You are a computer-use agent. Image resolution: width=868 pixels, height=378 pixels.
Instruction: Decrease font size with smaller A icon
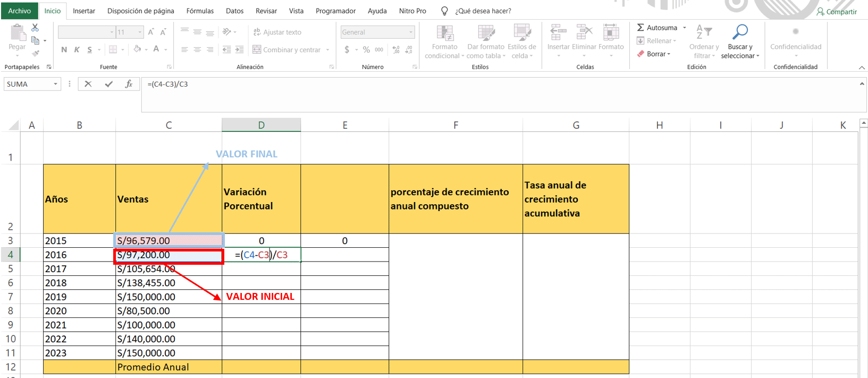click(x=163, y=32)
